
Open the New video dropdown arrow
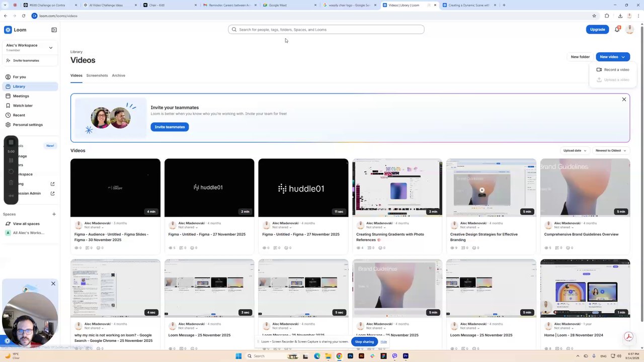[x=623, y=57]
